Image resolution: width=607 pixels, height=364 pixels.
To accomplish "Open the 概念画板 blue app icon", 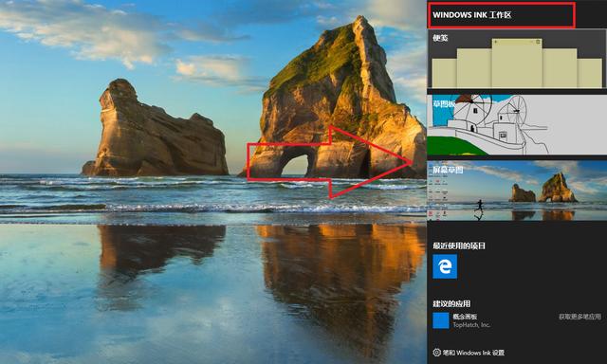I will point(440,320).
